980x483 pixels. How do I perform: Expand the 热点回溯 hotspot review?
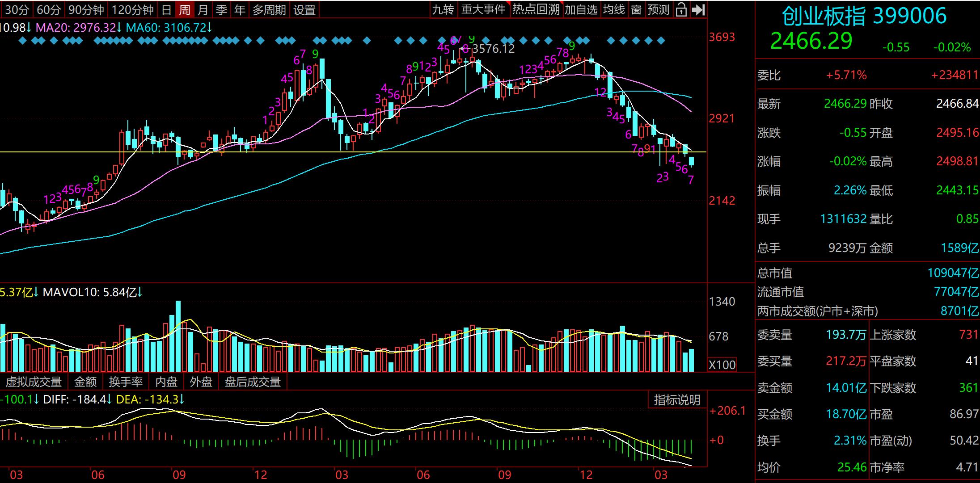pos(536,9)
